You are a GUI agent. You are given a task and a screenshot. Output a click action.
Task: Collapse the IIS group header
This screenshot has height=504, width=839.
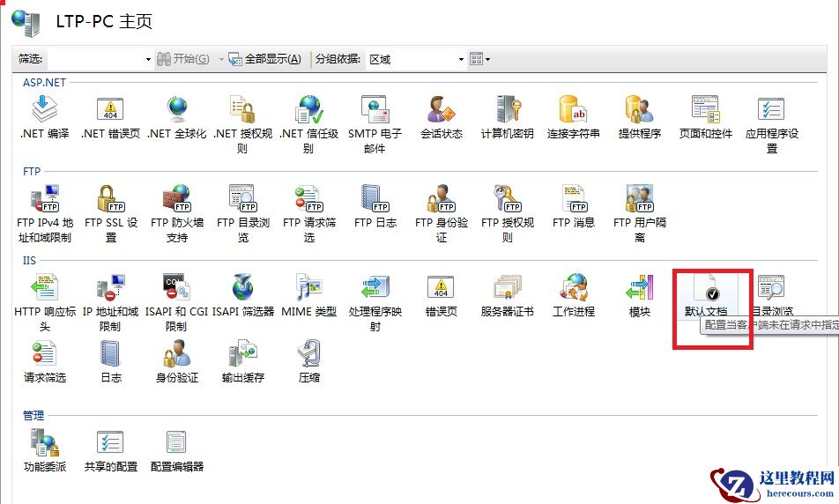(29, 261)
